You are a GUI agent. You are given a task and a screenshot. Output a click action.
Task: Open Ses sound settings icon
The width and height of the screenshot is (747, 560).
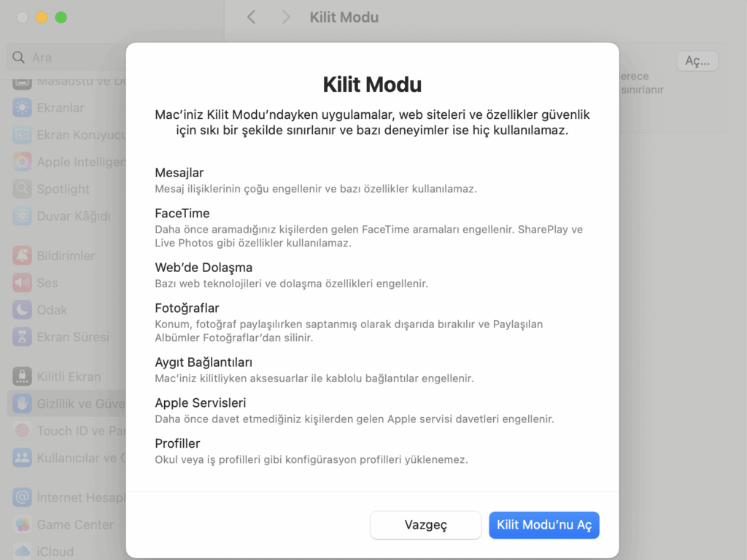coord(23,283)
